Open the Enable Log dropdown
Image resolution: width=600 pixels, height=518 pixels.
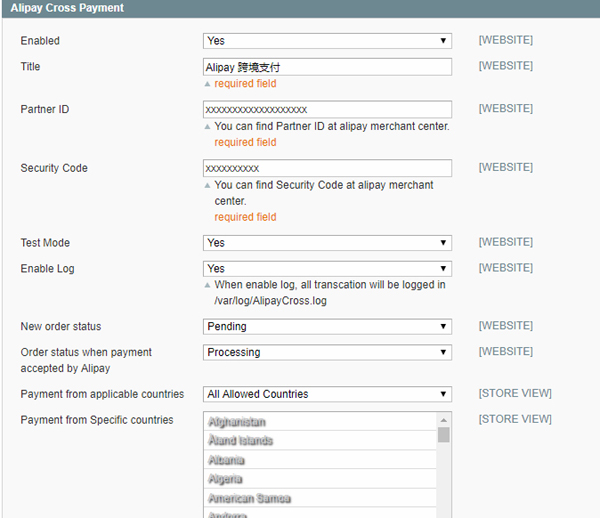click(327, 269)
